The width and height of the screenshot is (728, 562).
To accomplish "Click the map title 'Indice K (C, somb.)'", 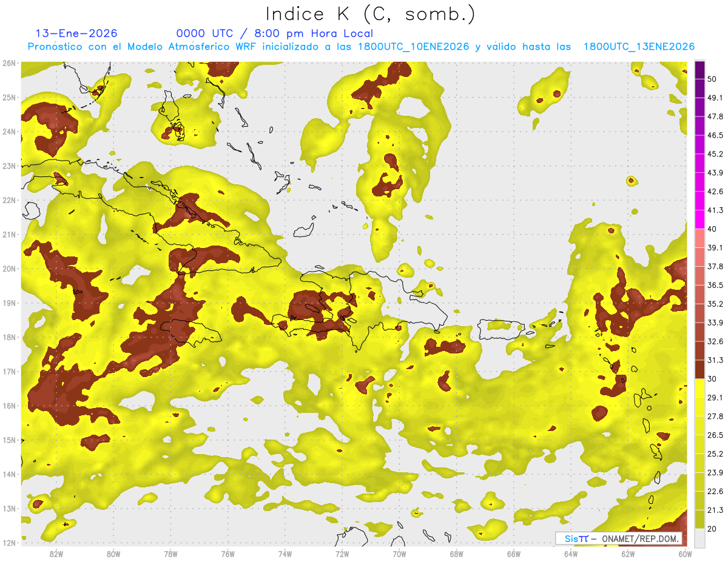I will pyautogui.click(x=370, y=14).
